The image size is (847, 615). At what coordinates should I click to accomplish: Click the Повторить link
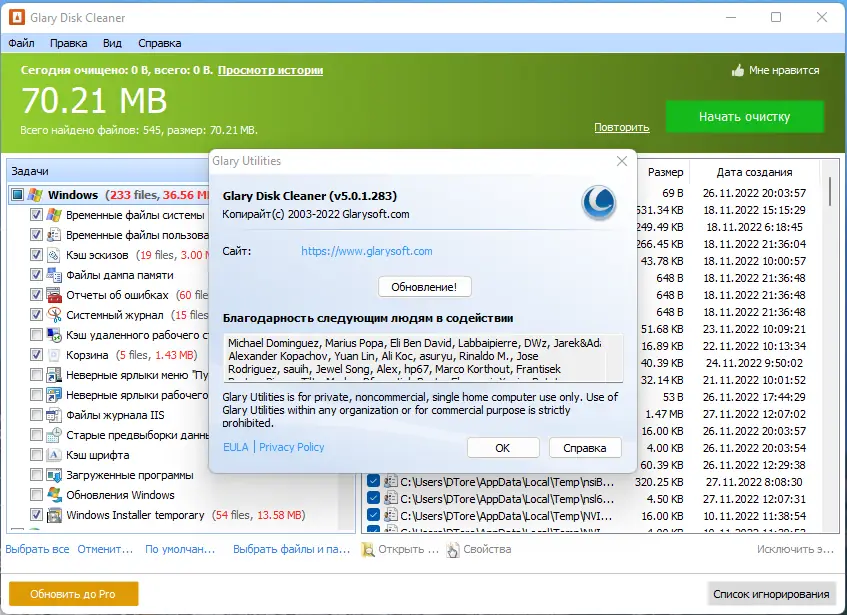[x=622, y=127]
